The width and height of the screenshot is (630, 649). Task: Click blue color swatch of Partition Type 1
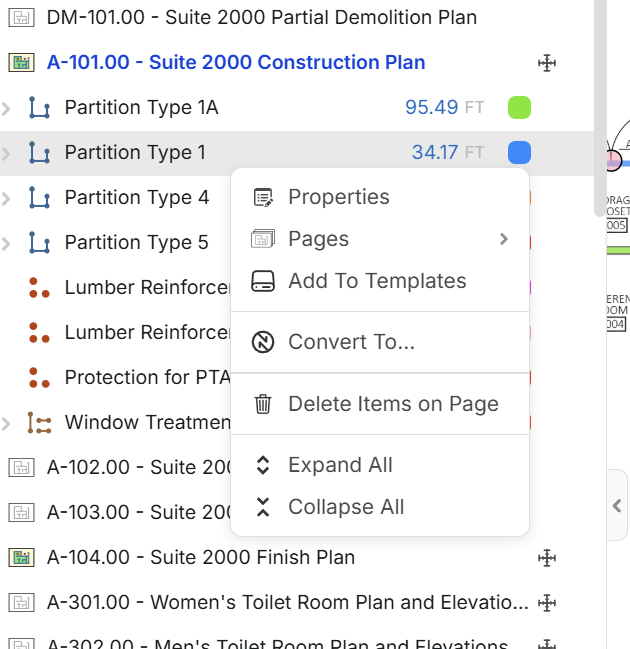(519, 153)
